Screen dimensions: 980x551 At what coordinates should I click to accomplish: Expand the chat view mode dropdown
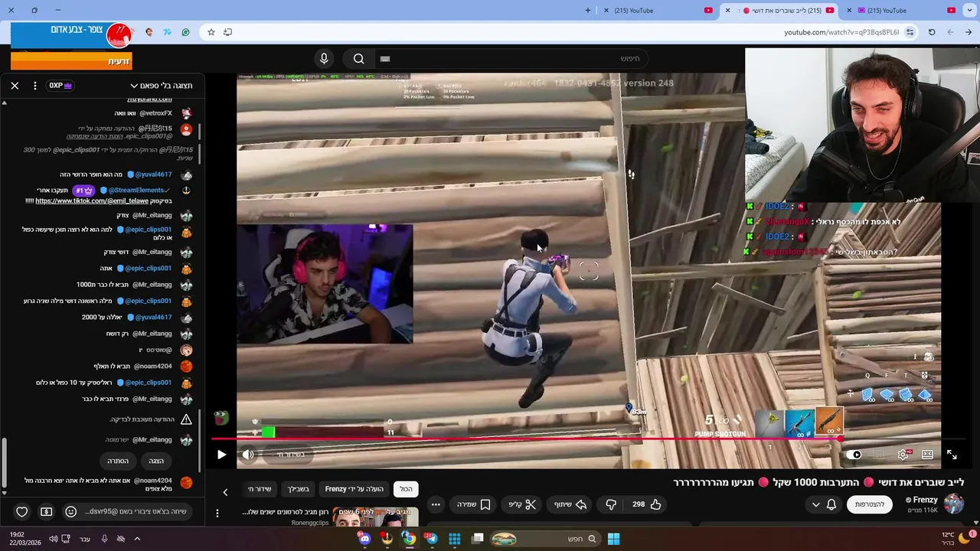click(x=161, y=86)
